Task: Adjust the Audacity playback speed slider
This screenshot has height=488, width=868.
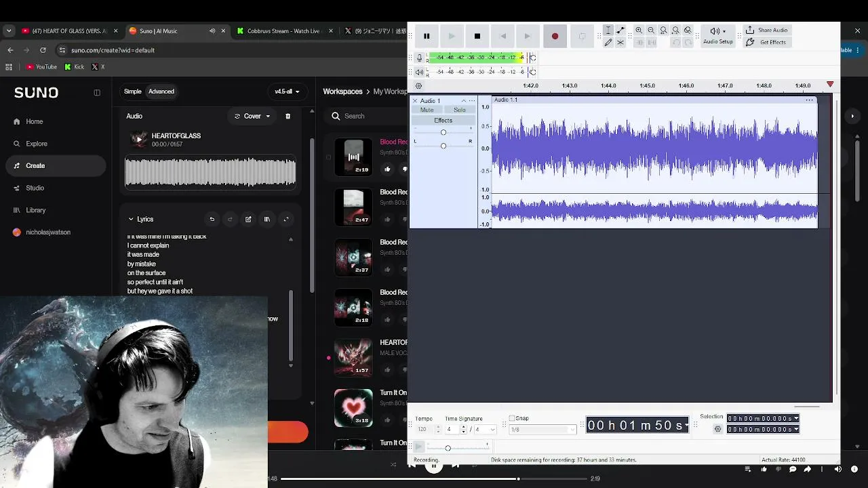Action: [448, 448]
